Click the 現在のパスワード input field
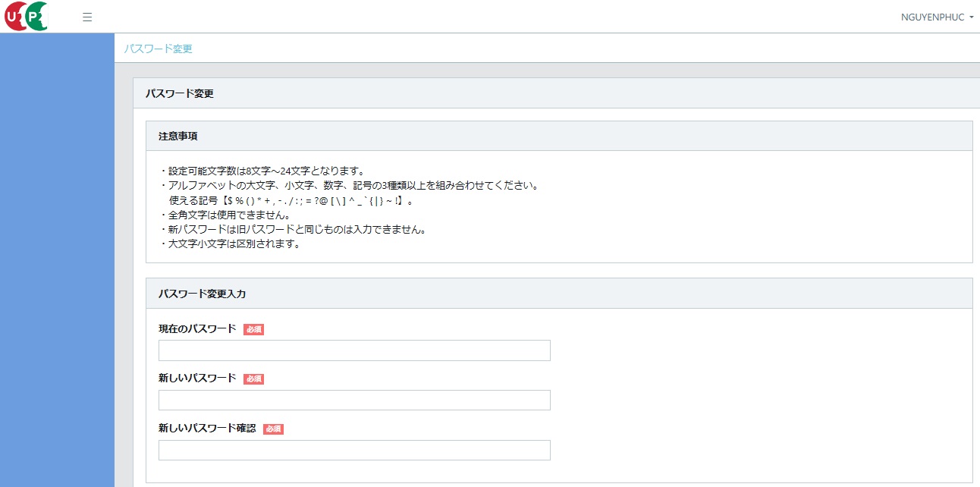Image resolution: width=980 pixels, height=487 pixels. (353, 350)
